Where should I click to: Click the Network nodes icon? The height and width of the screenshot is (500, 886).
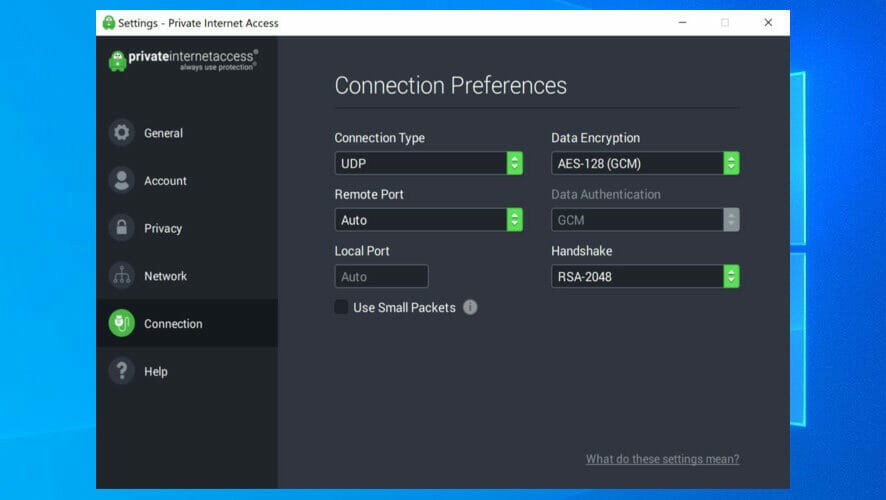(x=122, y=276)
